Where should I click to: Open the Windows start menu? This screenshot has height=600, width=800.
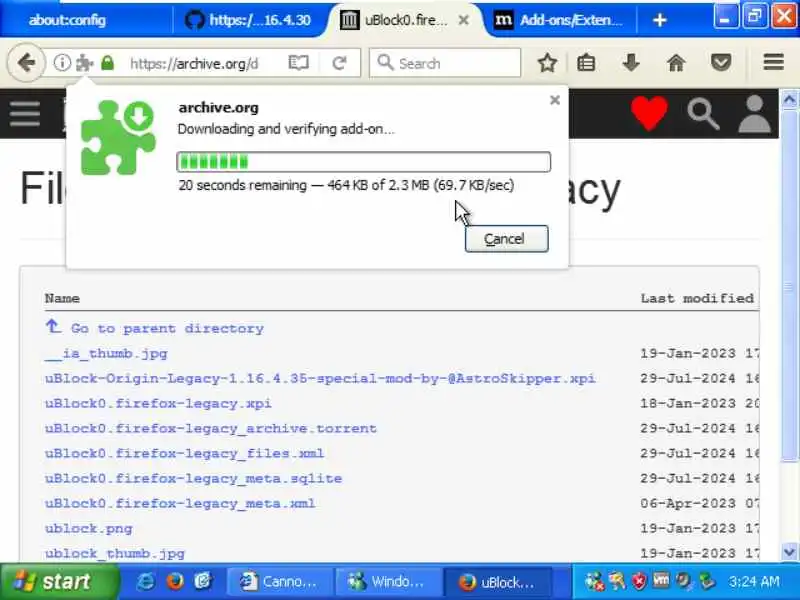(59, 582)
